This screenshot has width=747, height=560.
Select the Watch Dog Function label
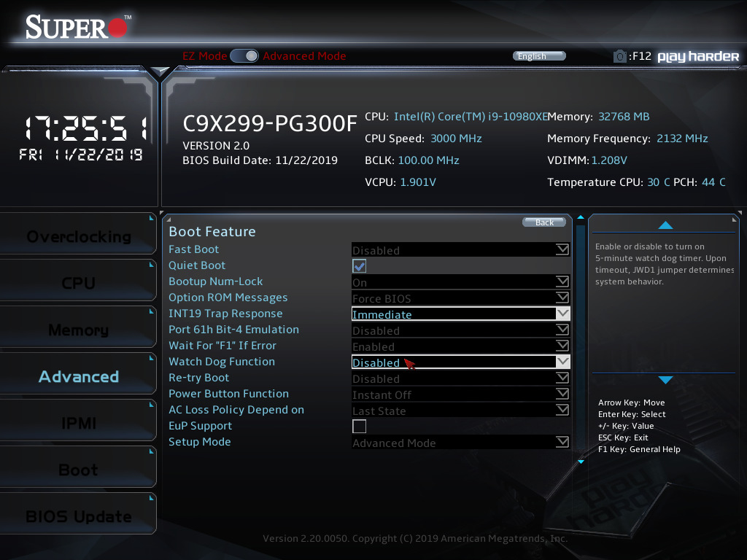pos(222,362)
